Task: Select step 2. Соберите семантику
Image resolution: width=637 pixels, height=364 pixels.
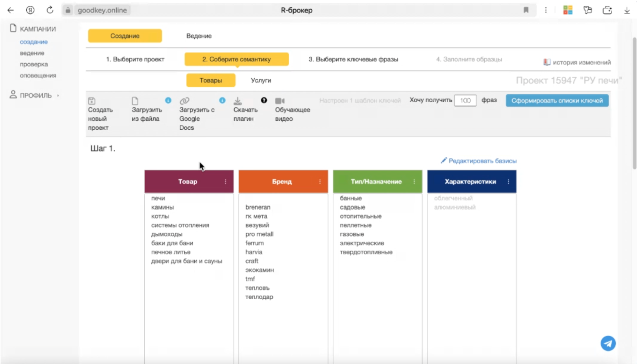Action: click(x=236, y=59)
